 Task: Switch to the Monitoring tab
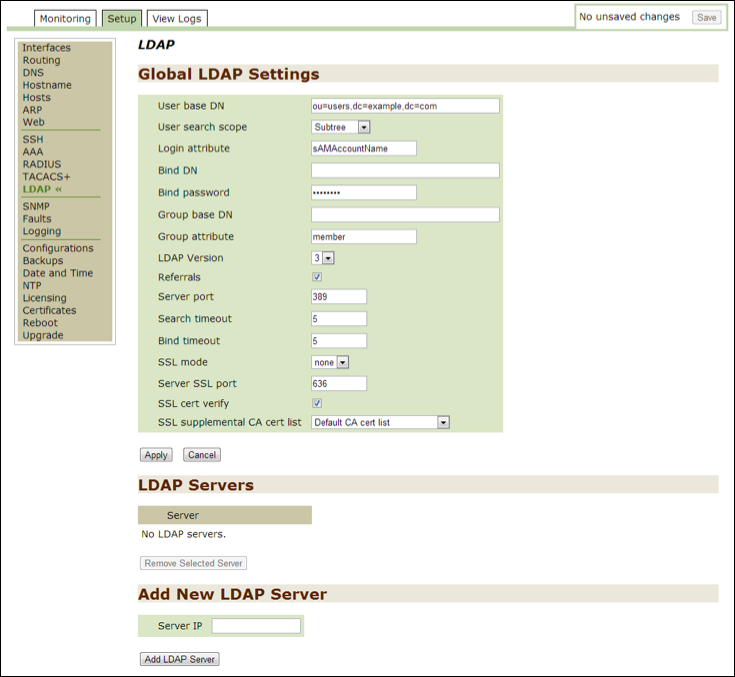tap(66, 19)
